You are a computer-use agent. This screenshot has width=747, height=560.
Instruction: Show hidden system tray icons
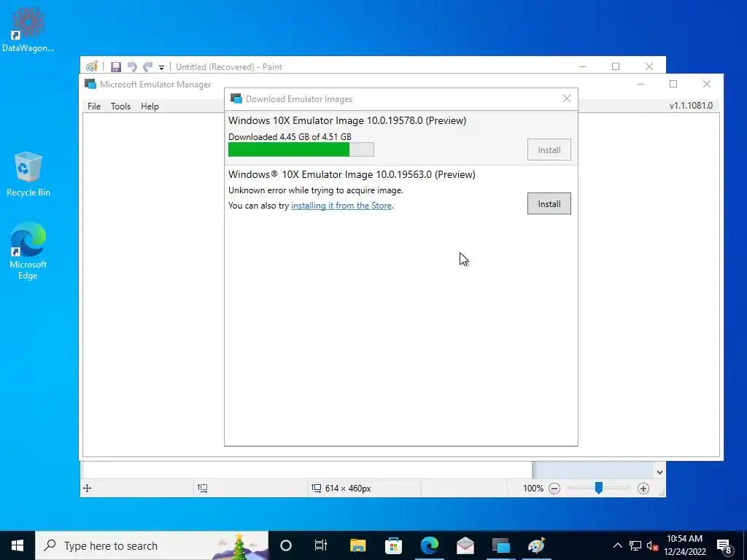(617, 545)
